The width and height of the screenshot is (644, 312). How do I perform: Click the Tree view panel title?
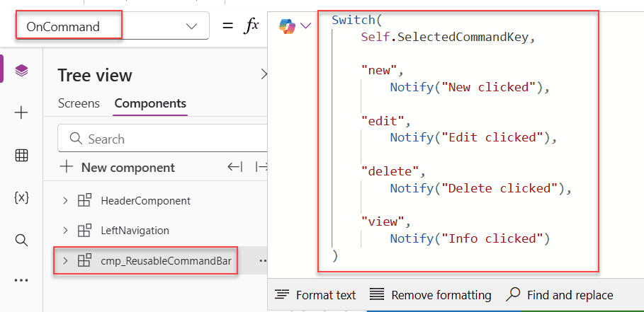(95, 76)
